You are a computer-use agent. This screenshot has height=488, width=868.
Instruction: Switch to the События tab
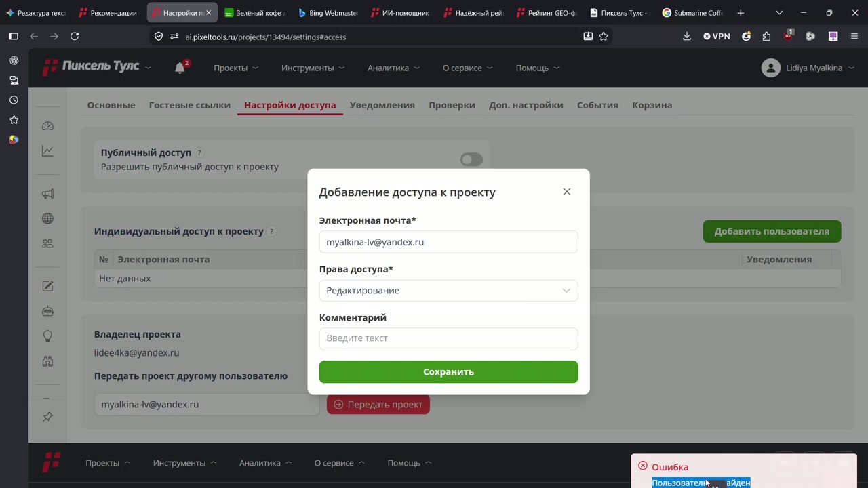tap(597, 105)
